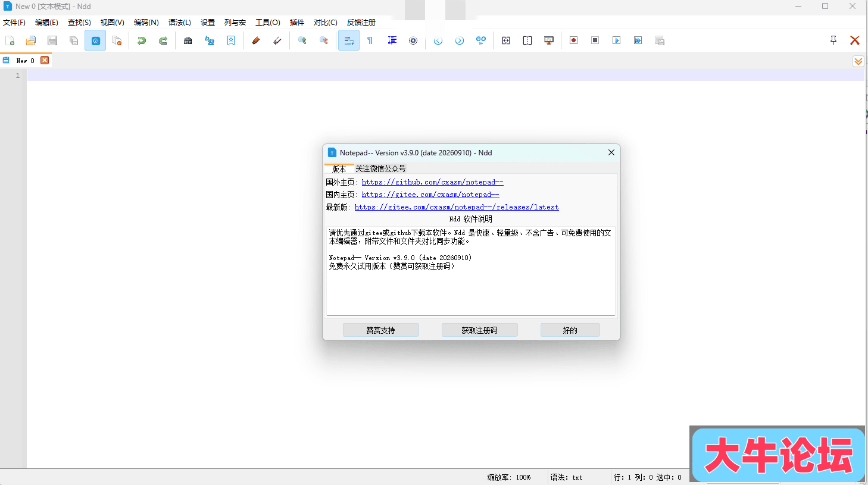The height and width of the screenshot is (485, 868).
Task: Close the Notepad-- version dialog
Action: point(611,152)
